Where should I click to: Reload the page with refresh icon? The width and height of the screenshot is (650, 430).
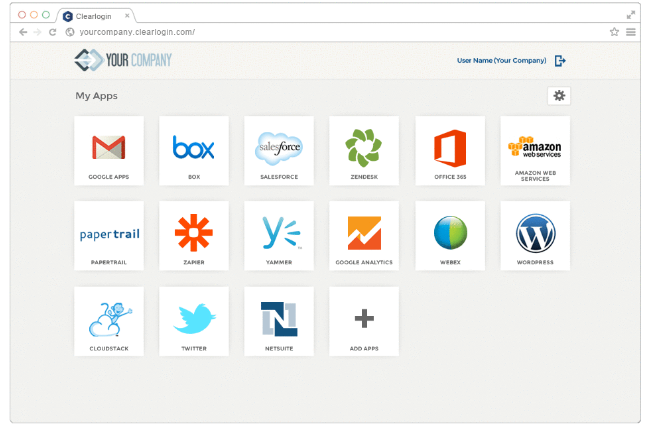tap(52, 32)
